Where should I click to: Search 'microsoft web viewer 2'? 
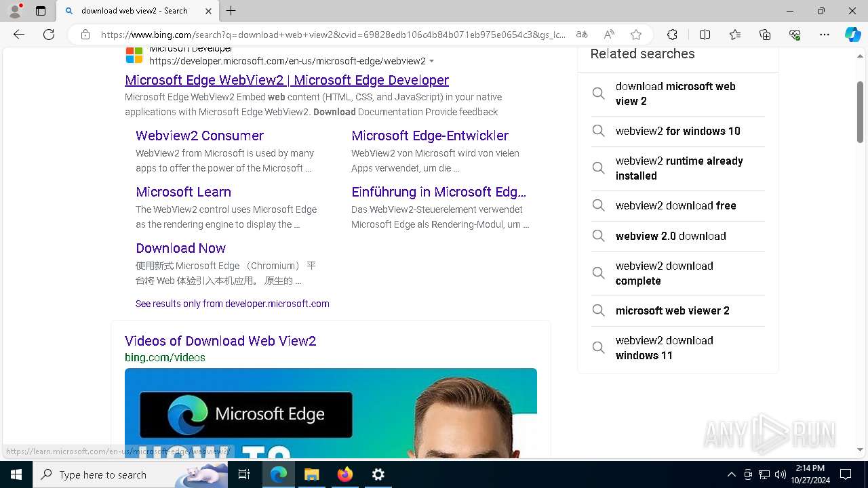[x=678, y=310]
